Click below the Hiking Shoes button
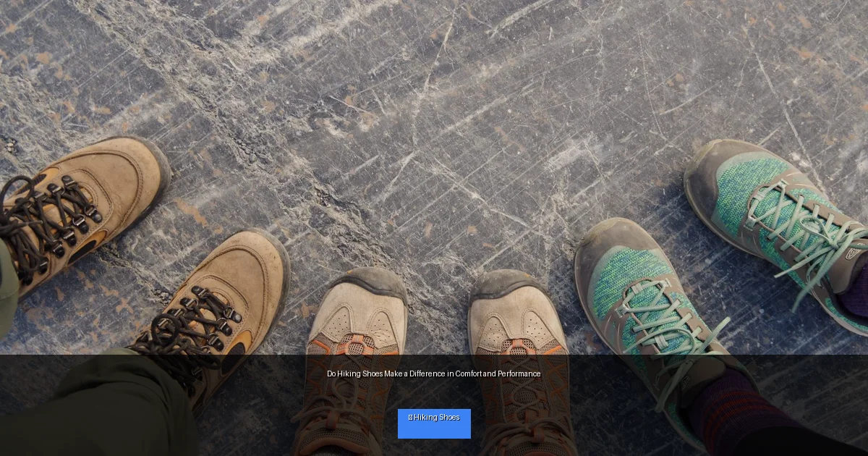Image resolution: width=868 pixels, height=456 pixels. pyautogui.click(x=434, y=449)
